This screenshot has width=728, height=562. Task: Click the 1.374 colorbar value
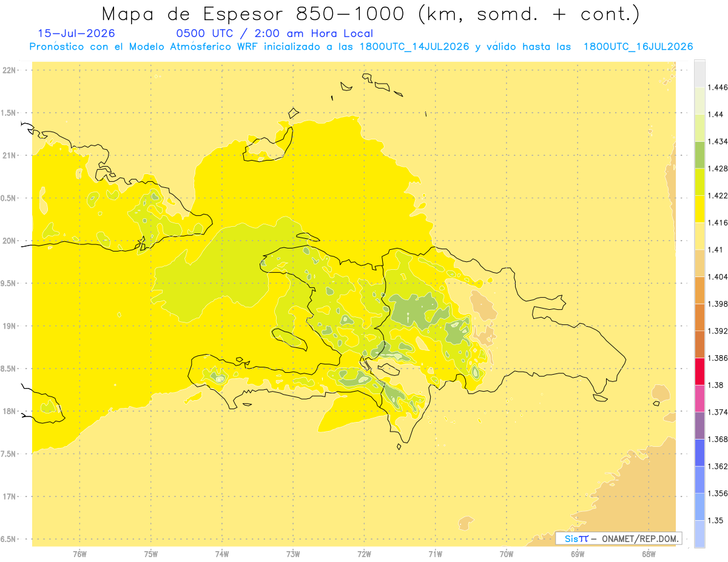(x=718, y=412)
